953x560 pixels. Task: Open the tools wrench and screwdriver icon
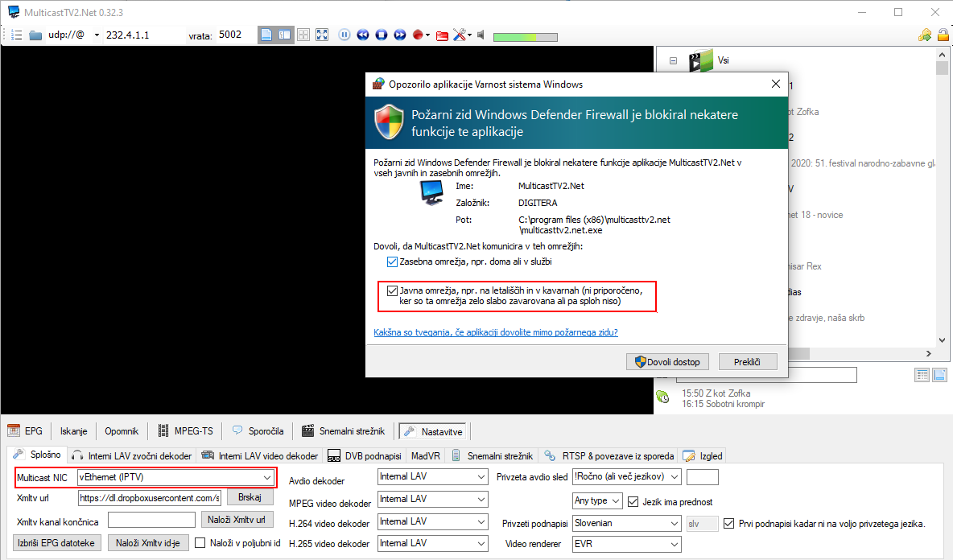click(x=460, y=35)
